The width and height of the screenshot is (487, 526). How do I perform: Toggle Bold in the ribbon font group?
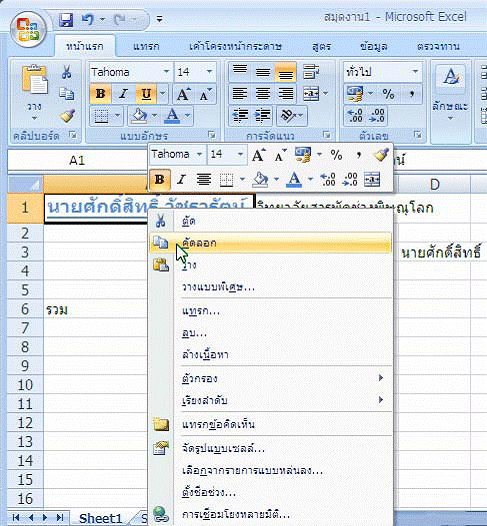tap(100, 94)
